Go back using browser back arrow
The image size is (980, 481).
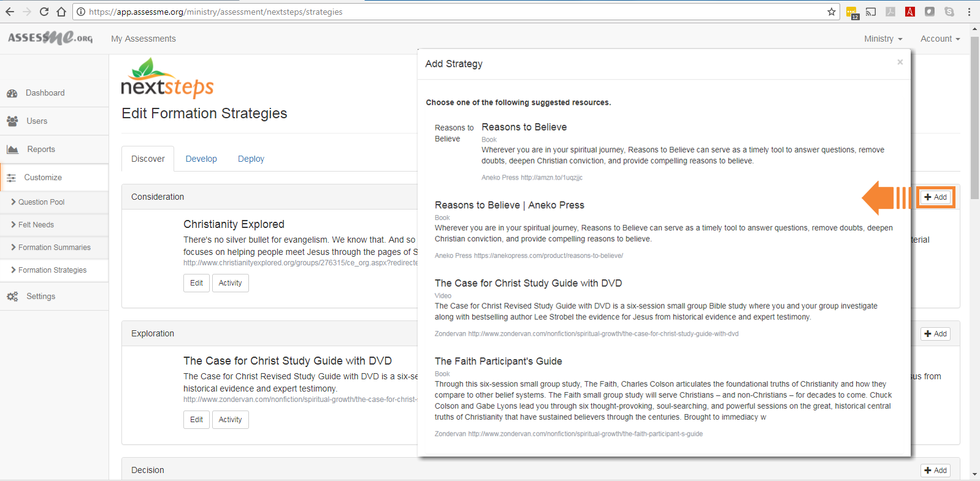click(10, 12)
